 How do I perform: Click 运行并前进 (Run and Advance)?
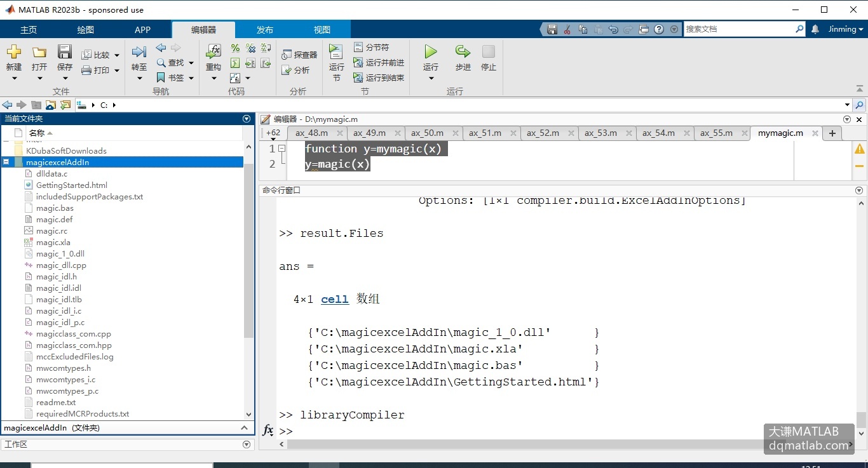(x=379, y=63)
